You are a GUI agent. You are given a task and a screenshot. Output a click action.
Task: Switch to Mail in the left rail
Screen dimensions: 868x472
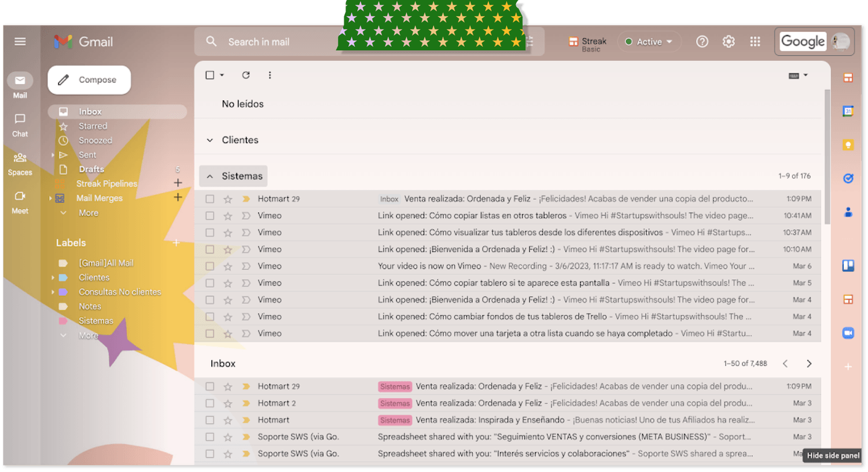tap(20, 86)
